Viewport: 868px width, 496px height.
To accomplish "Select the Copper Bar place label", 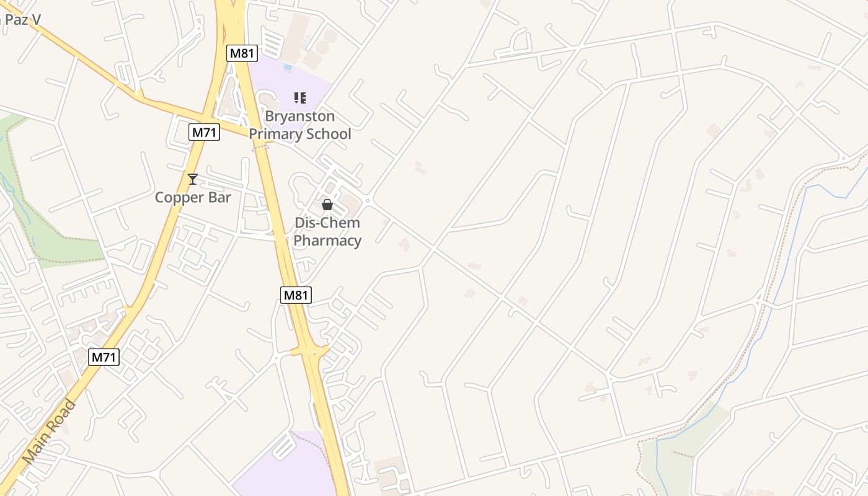I will click(193, 198).
